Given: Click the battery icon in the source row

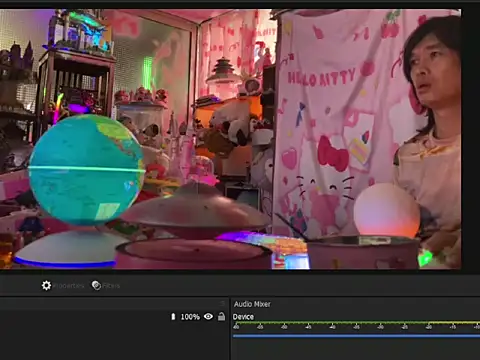Looking at the screenshot, I should (173, 317).
